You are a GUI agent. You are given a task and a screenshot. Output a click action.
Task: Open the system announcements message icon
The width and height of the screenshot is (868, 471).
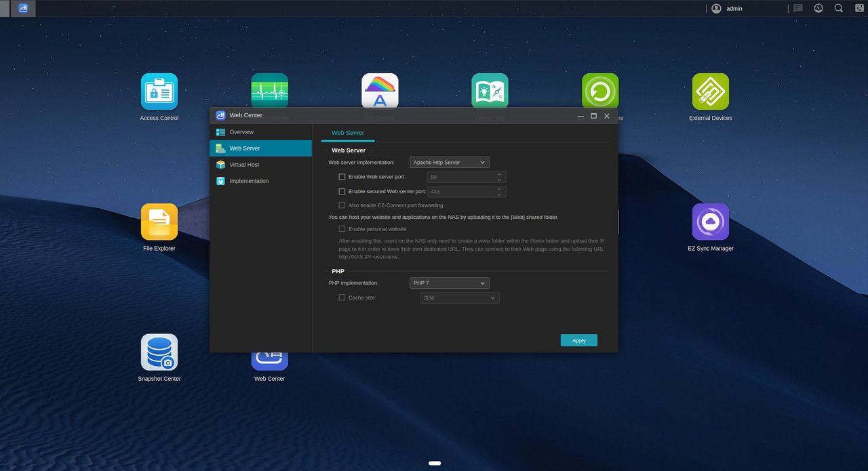pyautogui.click(x=798, y=8)
